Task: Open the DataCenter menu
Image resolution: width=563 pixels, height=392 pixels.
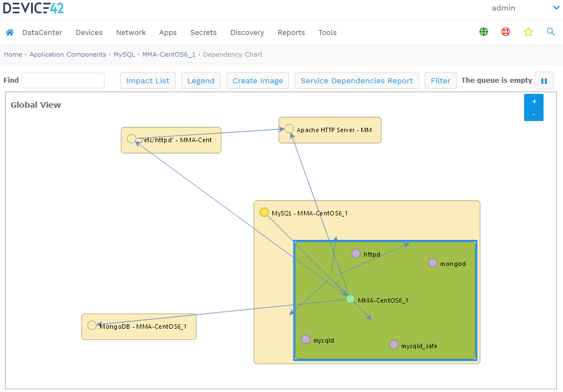Action: click(x=42, y=32)
